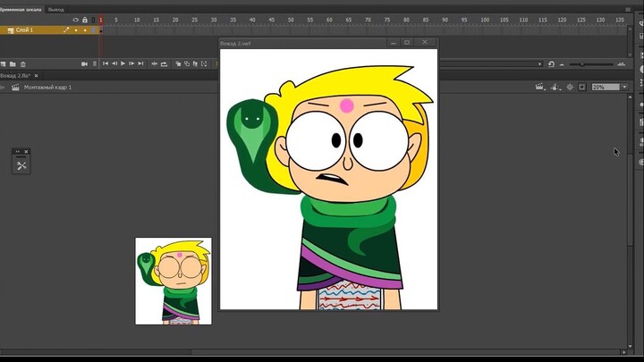Switch to the Временная шкала tab
The height and width of the screenshot is (362, 644).
21,9
